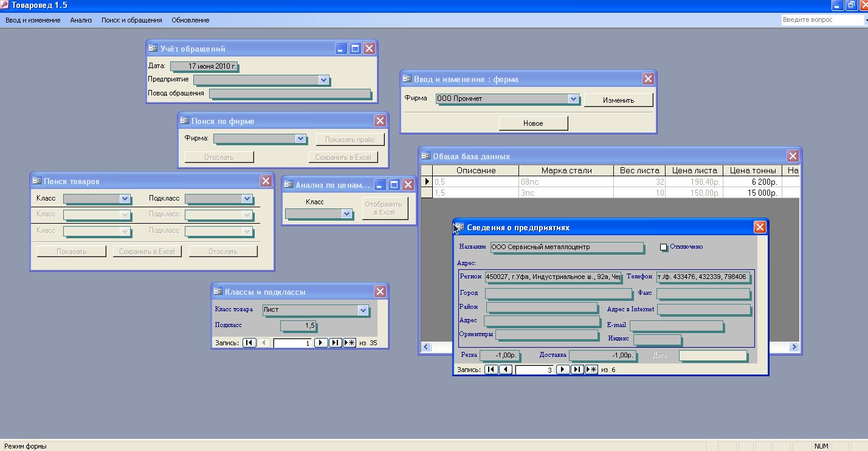The image size is (868, 451).
Task: Create new record in Классы и подклассы navigator
Action: pos(350,343)
